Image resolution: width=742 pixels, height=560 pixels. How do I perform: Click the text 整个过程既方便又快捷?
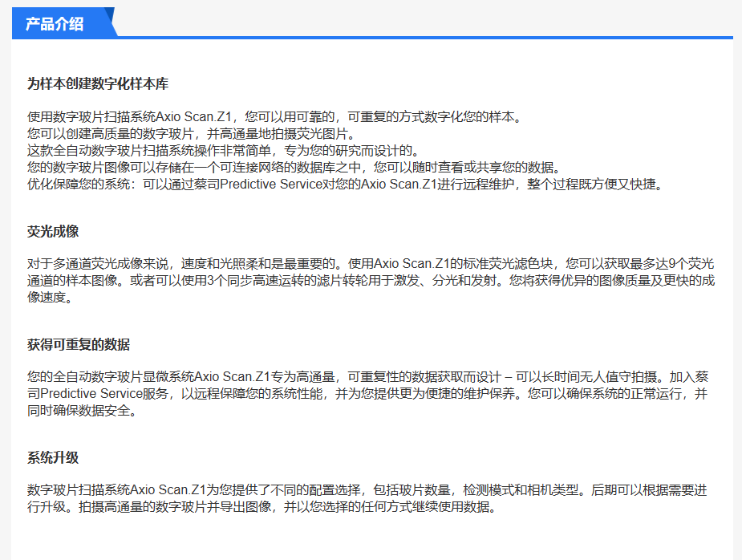click(x=594, y=184)
